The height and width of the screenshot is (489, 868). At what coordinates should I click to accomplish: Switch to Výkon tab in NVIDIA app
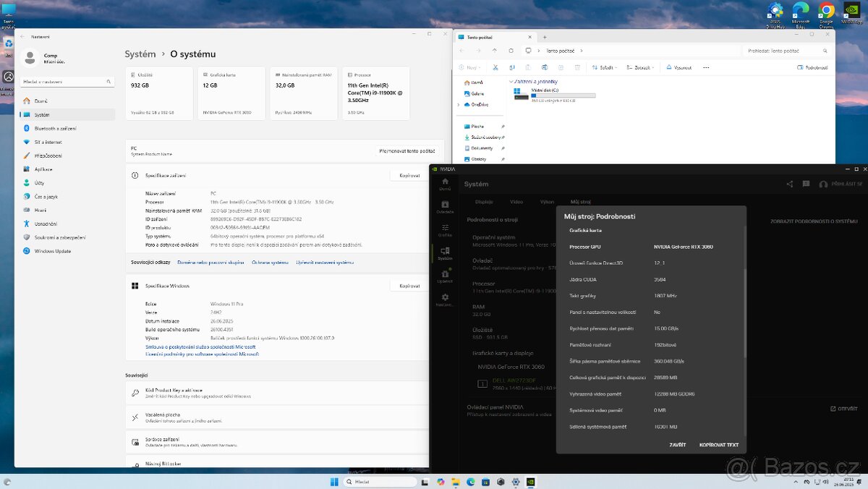(547, 202)
